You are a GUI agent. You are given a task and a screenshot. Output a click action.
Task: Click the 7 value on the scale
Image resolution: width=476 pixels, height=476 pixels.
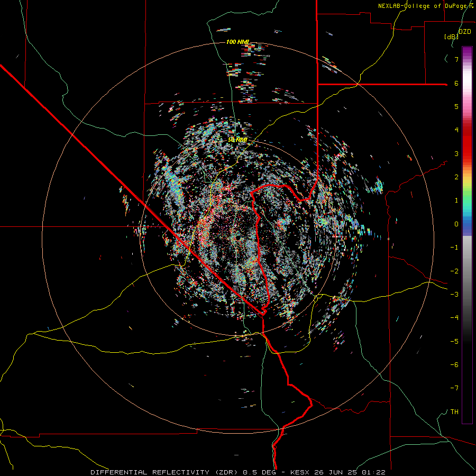pyautogui.click(x=456, y=59)
